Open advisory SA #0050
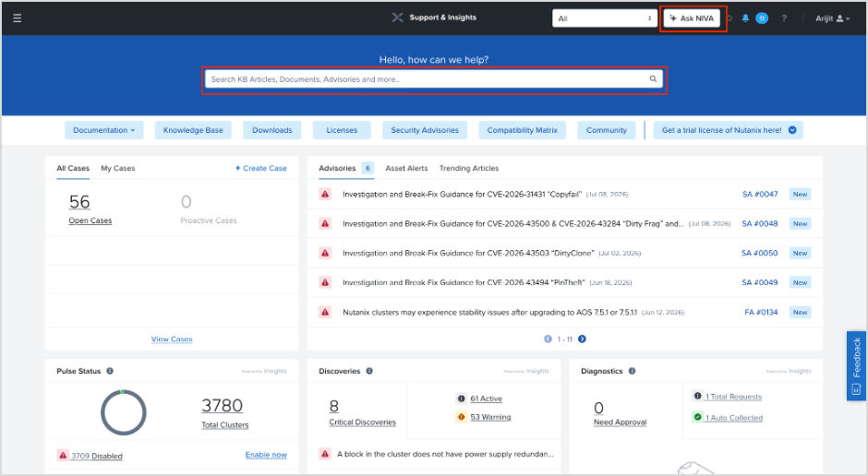This screenshot has width=868, height=476. tap(759, 253)
